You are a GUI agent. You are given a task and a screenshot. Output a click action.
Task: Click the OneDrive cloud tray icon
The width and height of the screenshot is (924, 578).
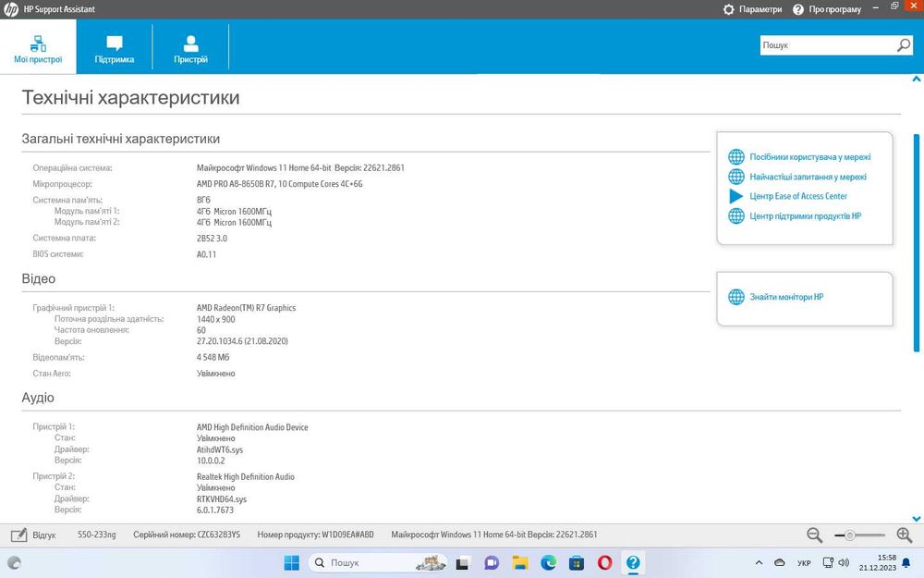pos(779,563)
